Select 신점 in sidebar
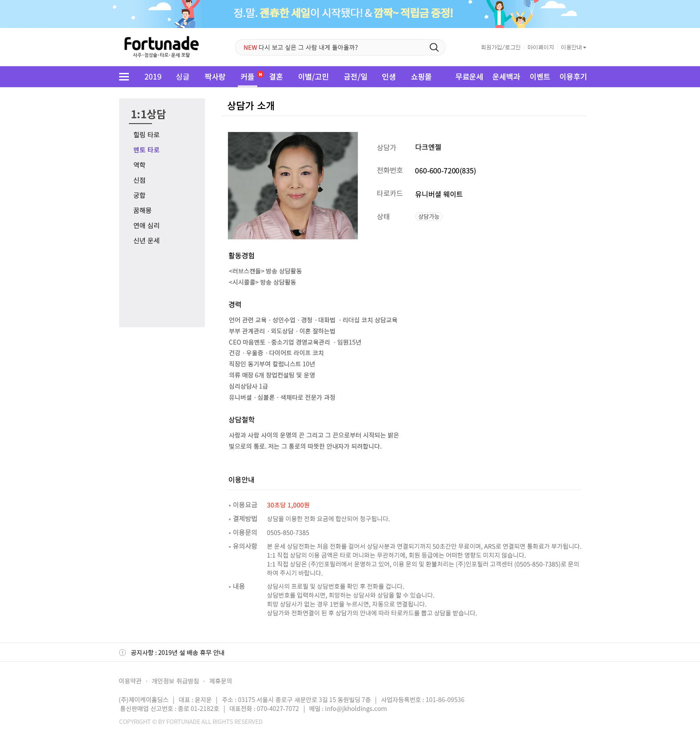 (x=140, y=180)
